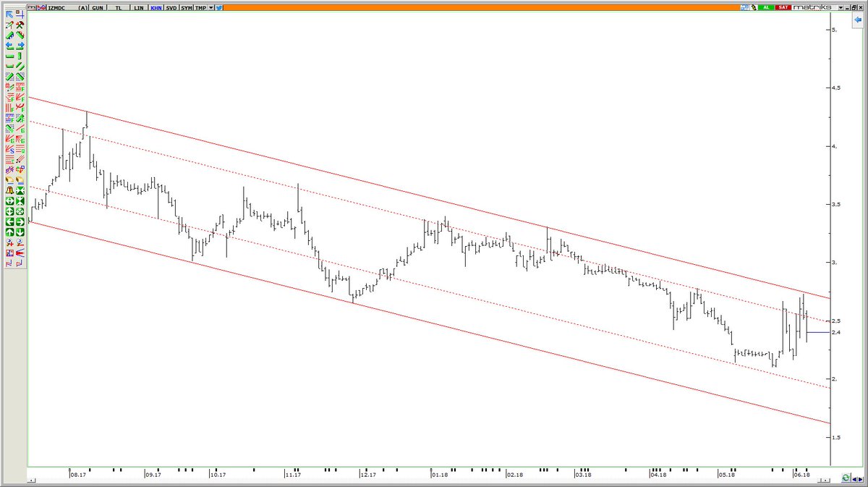
Task: Click the blue back arrow side panel button
Action: [859, 21]
